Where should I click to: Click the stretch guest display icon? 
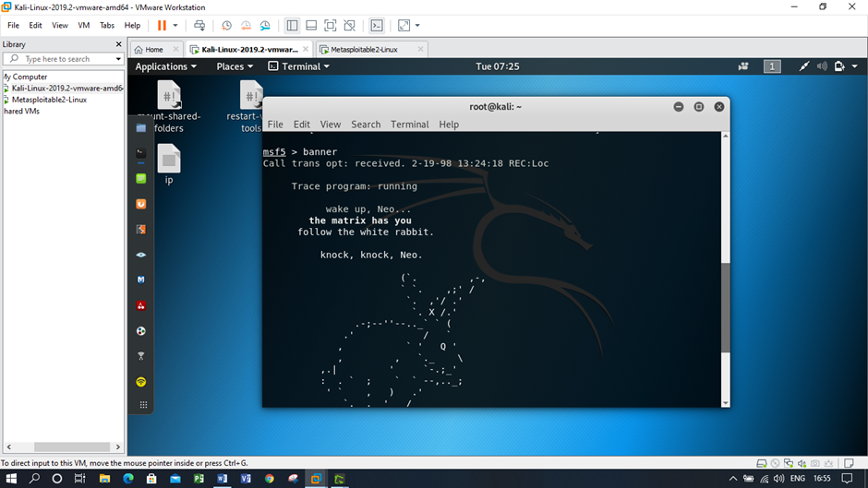[x=404, y=26]
